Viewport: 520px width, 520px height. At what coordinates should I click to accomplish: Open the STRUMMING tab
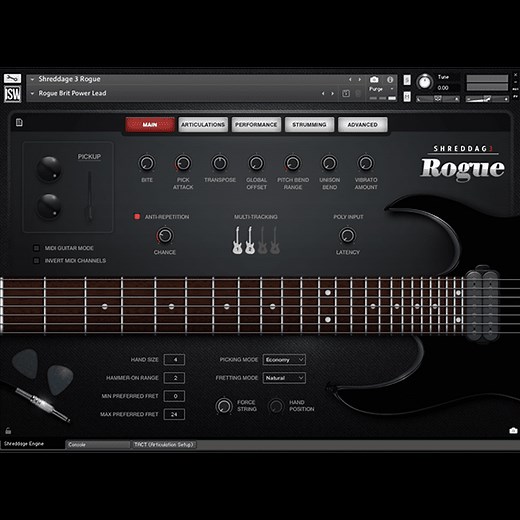tap(309, 124)
